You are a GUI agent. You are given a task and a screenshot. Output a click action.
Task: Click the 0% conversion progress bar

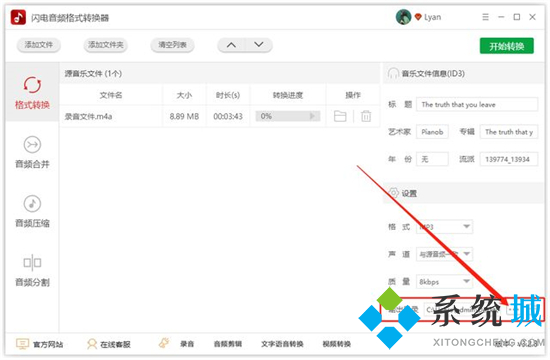pos(288,116)
